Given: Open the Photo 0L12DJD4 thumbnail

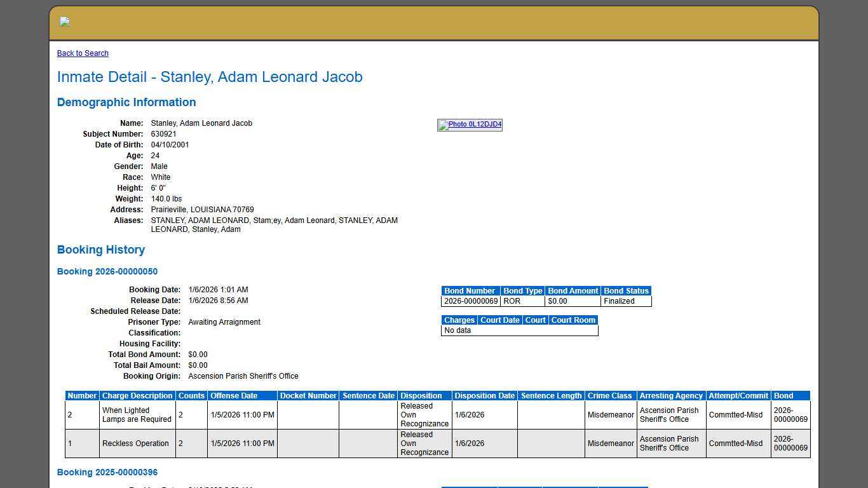Looking at the screenshot, I should coord(470,125).
